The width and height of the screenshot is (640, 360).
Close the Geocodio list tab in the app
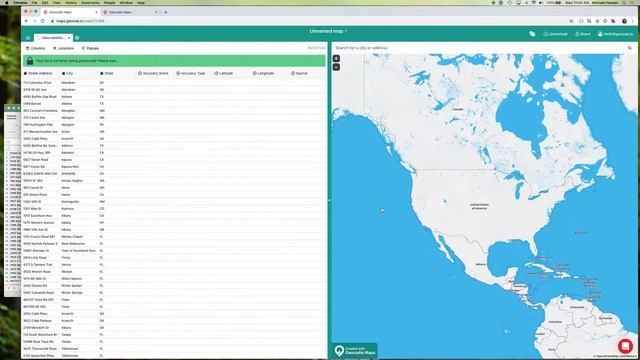(69, 38)
